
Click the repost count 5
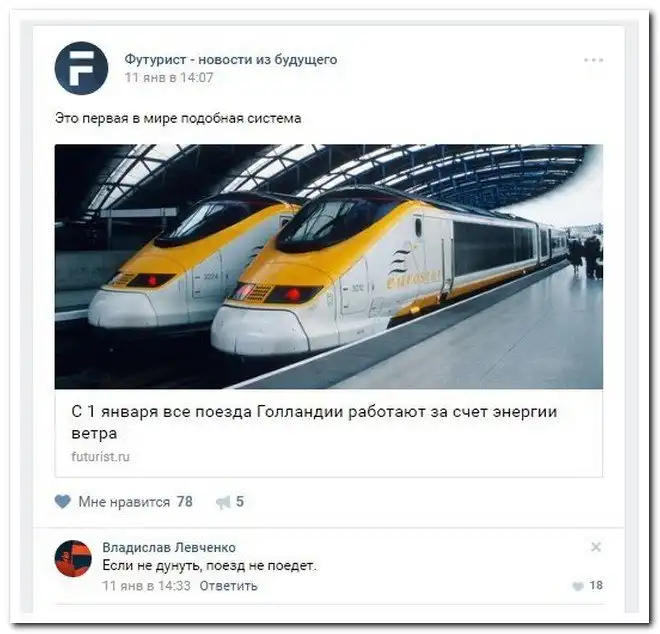tap(240, 501)
